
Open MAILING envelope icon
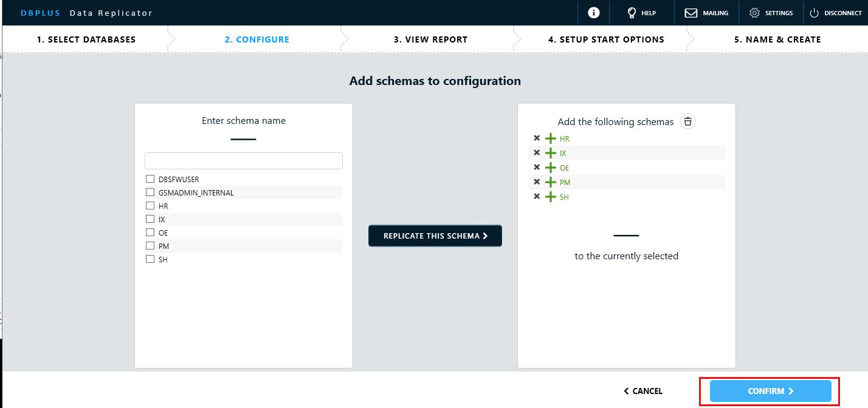pyautogui.click(x=691, y=13)
